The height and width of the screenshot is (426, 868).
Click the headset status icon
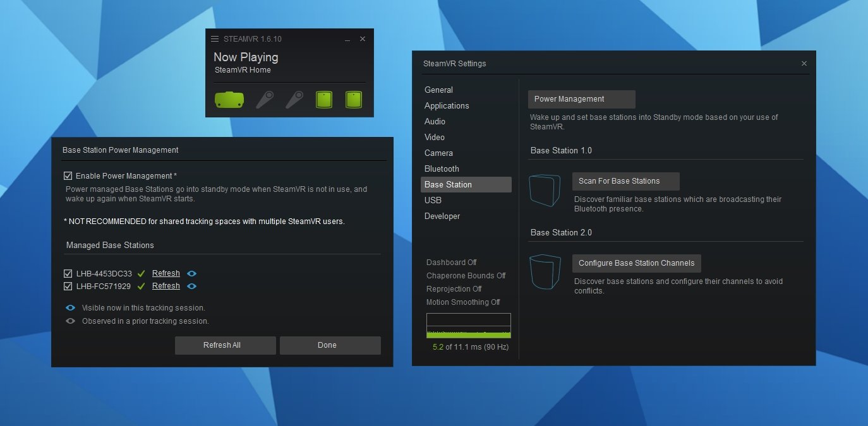[x=229, y=100]
